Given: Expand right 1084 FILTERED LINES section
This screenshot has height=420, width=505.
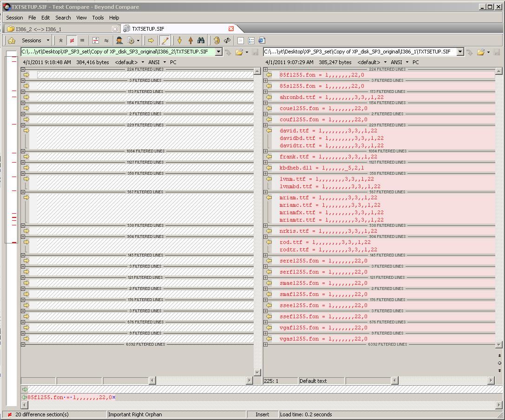Looking at the screenshot, I should (x=265, y=151).
